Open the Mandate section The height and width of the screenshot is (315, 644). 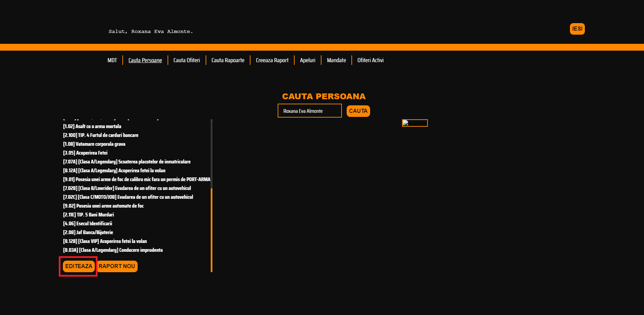tap(336, 60)
